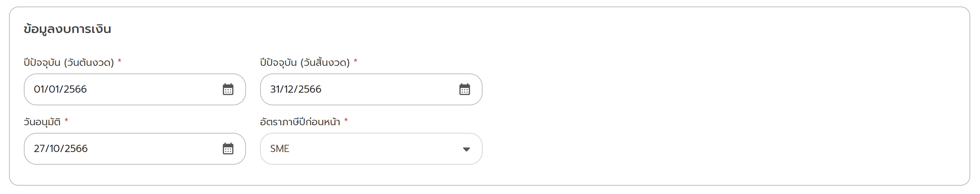Open calendar picker for period end date
The width and height of the screenshot is (980, 194).
(464, 89)
